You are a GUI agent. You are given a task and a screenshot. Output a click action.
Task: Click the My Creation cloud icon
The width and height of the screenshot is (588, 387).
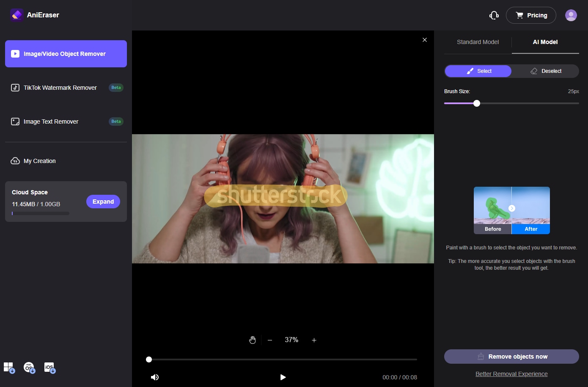(15, 161)
